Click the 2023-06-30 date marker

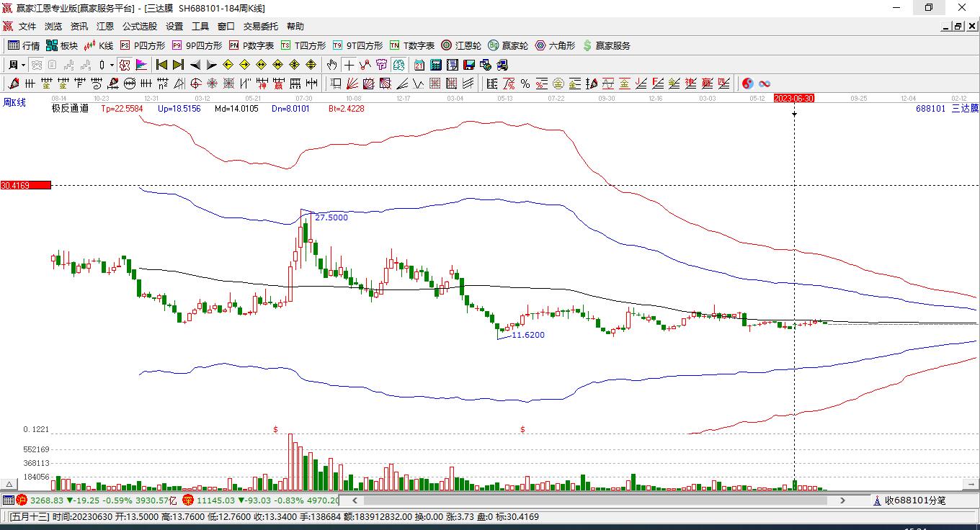[793, 98]
